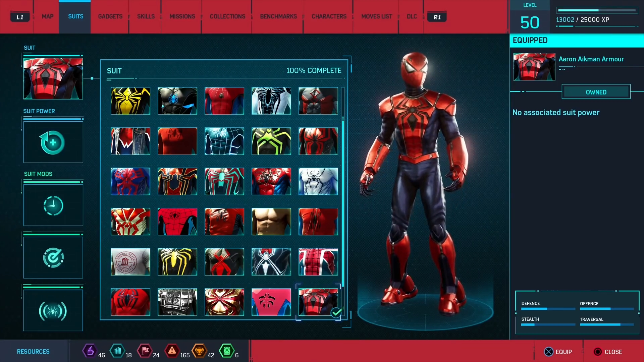Select the yellow and black spider suit

coord(130,101)
